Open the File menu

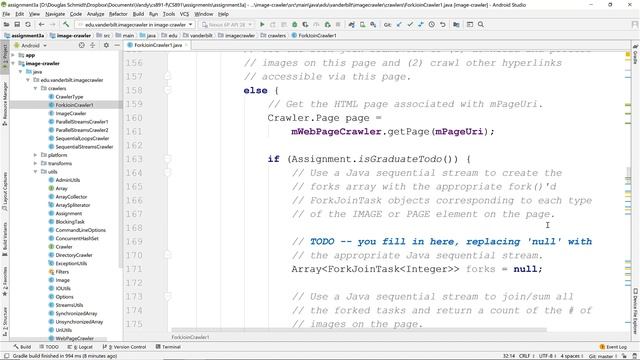[x=6, y=14]
